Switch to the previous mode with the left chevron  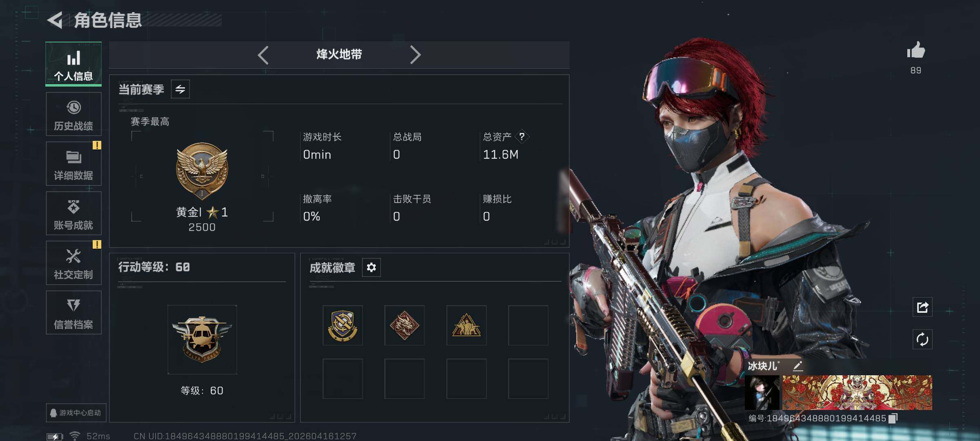pos(263,55)
